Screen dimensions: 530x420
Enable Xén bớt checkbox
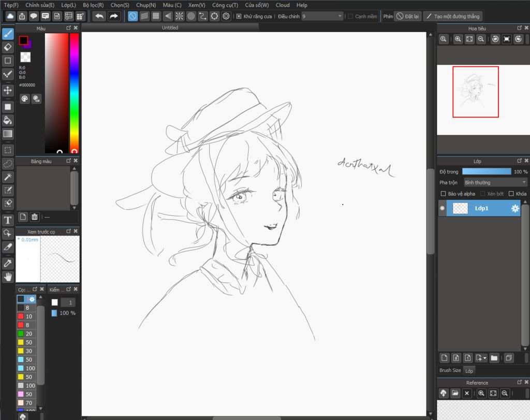[483, 194]
